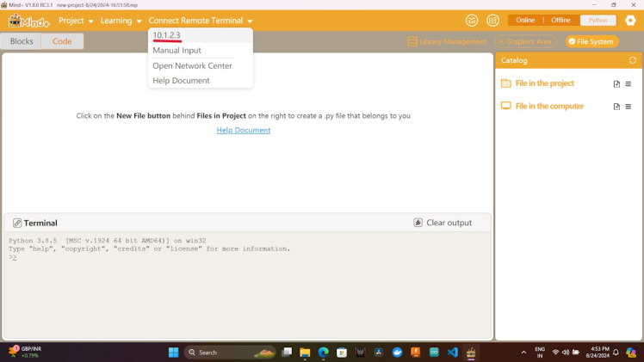This screenshot has height=362, width=644.
Task: Expand the Learning dropdown menu
Action: 121,21
